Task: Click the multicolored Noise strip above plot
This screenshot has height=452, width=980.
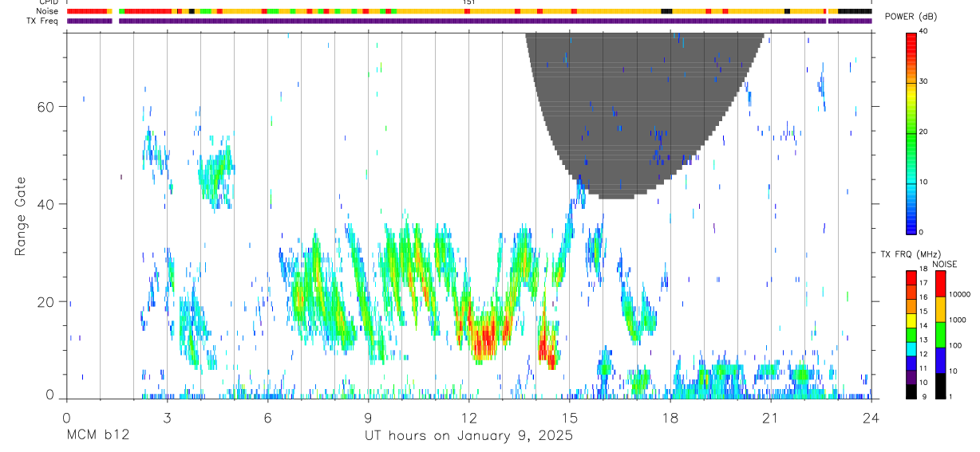Action: tap(469, 11)
